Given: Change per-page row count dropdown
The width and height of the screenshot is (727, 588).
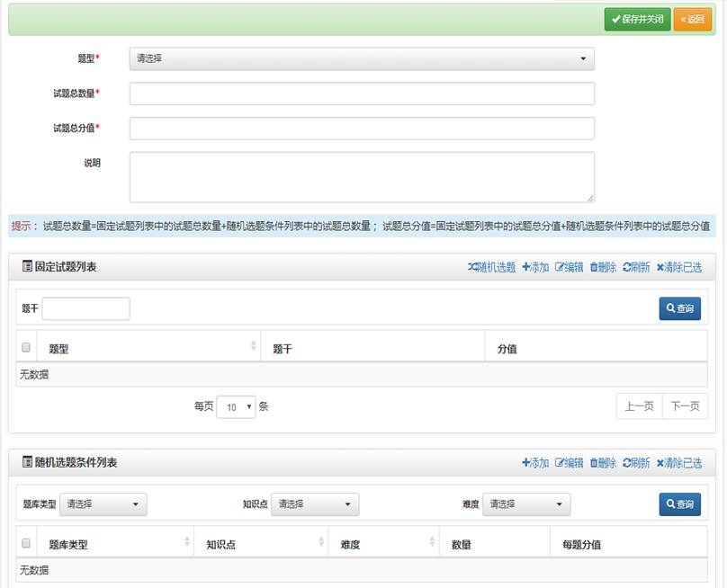Looking at the screenshot, I should tap(237, 407).
